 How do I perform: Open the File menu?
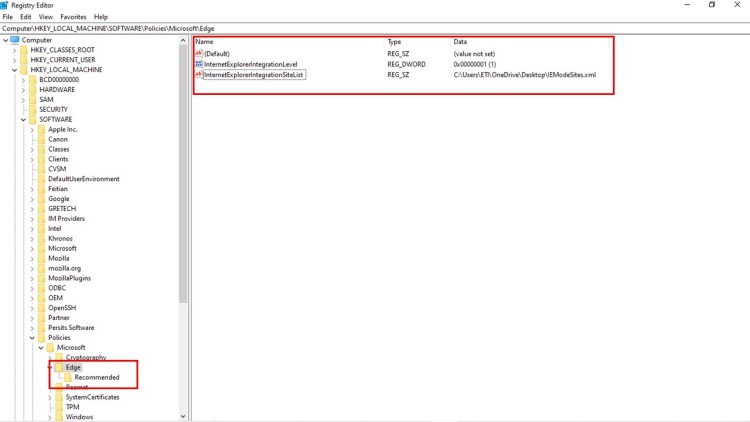point(8,17)
